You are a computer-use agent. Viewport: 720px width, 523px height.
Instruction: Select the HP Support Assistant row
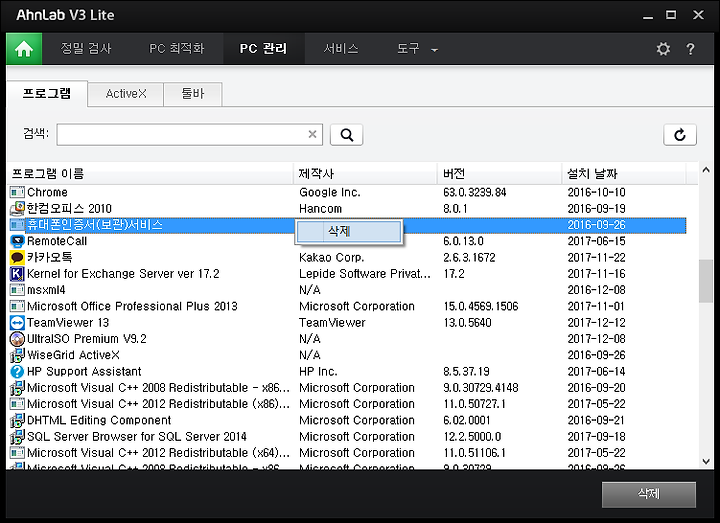pyautogui.click(x=348, y=371)
